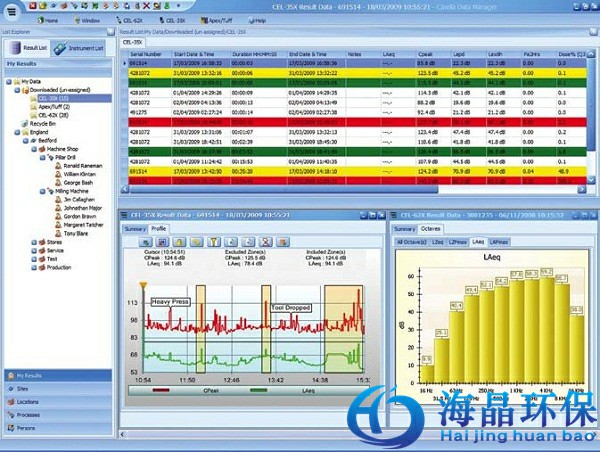Click the filter funnel icon in profile toolbar
The image size is (600, 452).
click(213, 241)
